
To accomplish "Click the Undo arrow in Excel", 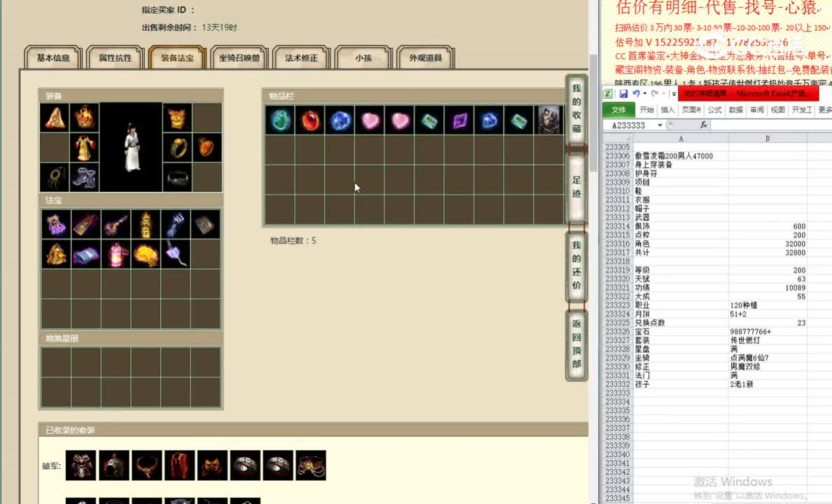I will 636,94.
